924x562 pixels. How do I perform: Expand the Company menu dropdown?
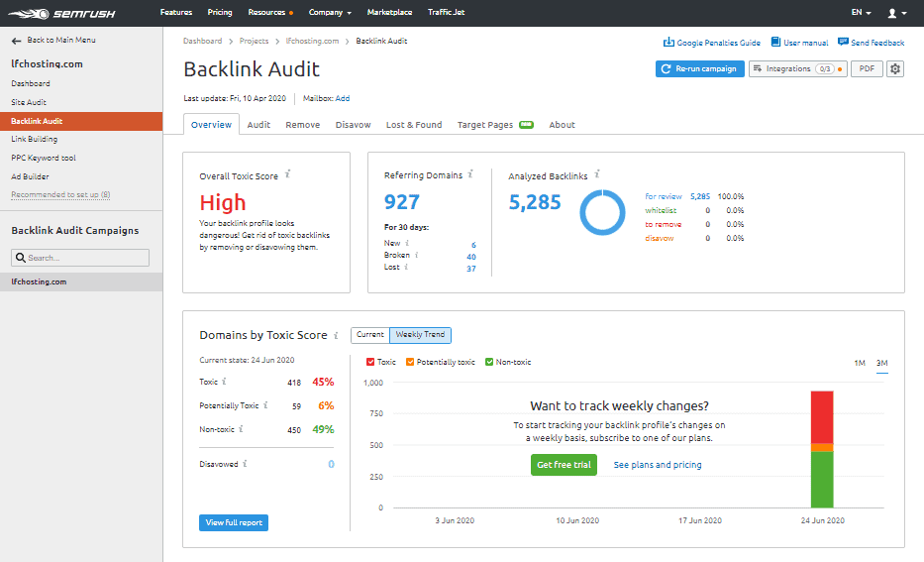[x=330, y=12]
